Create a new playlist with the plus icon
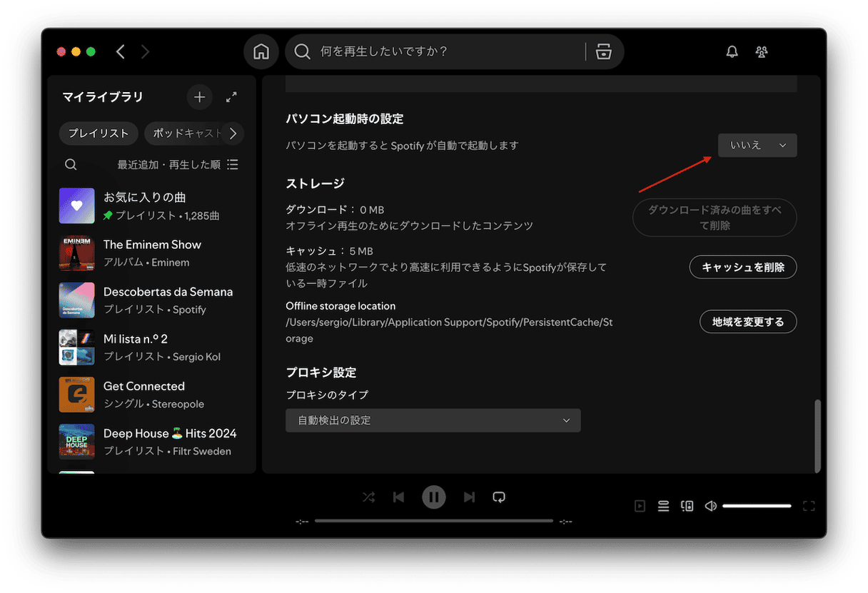Viewport: 868px width, 593px height. pos(199,97)
